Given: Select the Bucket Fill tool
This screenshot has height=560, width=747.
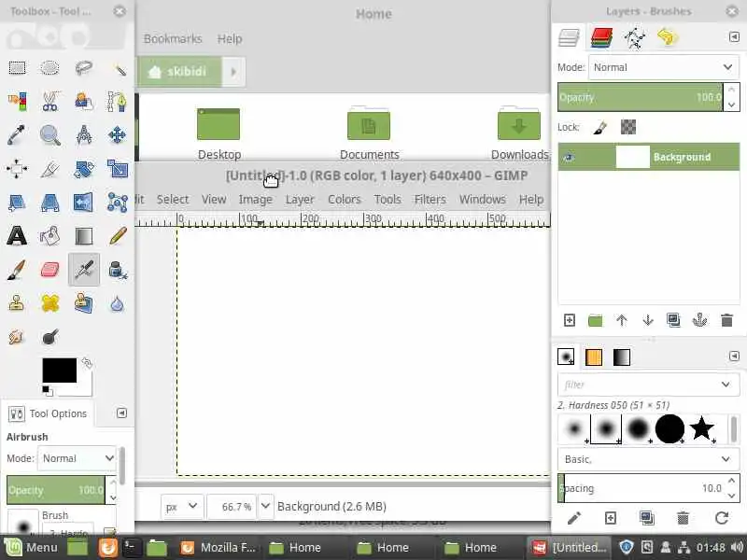Looking at the screenshot, I should click(x=49, y=236).
